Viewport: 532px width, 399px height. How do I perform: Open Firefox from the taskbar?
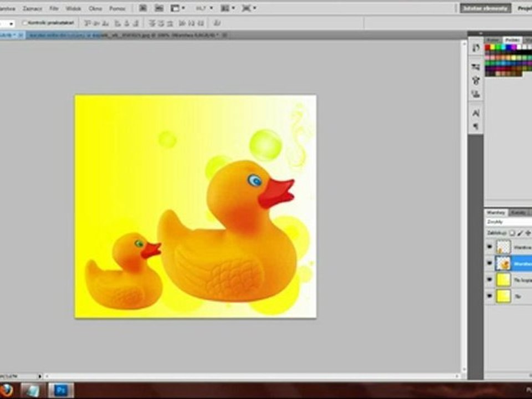7,391
